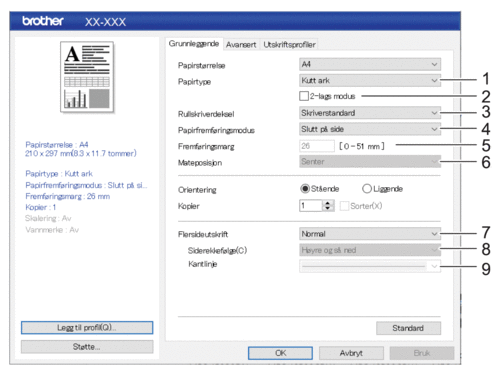The height and width of the screenshot is (366, 498).
Task: Click the 'Skalering : Av' summary text
Action: pyautogui.click(x=48, y=218)
